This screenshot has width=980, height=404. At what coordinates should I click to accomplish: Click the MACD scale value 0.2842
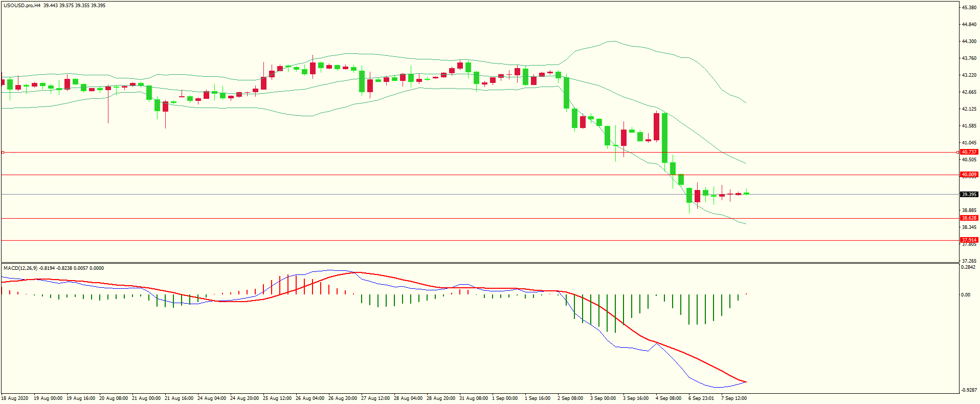968,267
